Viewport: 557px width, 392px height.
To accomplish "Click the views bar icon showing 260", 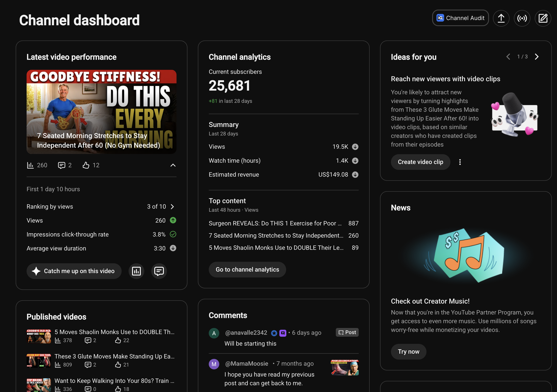I will click(x=30, y=165).
